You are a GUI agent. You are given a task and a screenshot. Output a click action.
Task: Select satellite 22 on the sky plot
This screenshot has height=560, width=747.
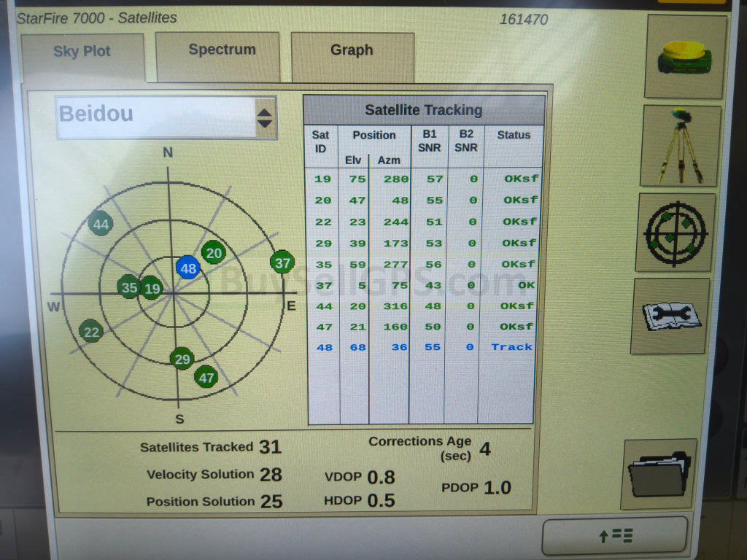click(91, 332)
